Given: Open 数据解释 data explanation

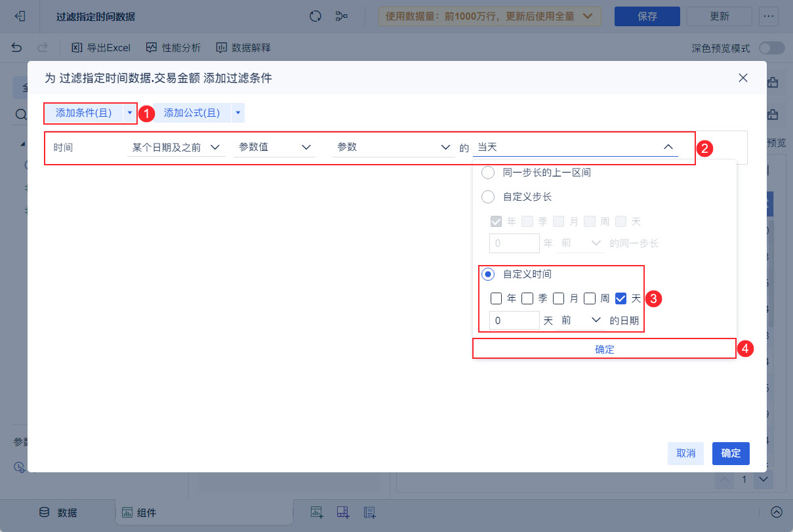Looking at the screenshot, I should click(243, 47).
